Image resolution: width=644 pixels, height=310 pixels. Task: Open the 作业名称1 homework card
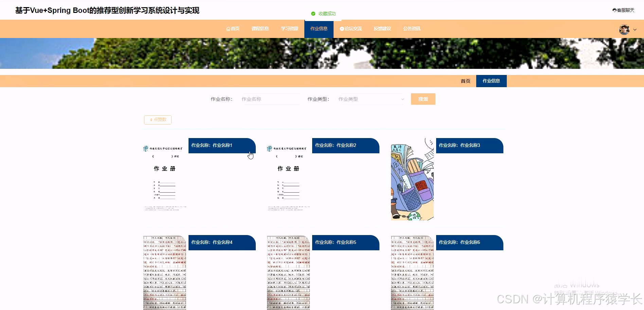221,145
